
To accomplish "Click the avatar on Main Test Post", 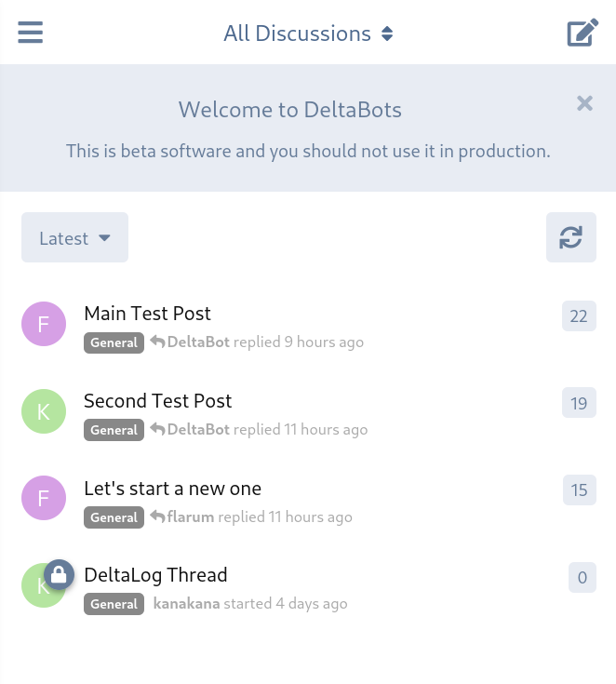I will click(44, 324).
